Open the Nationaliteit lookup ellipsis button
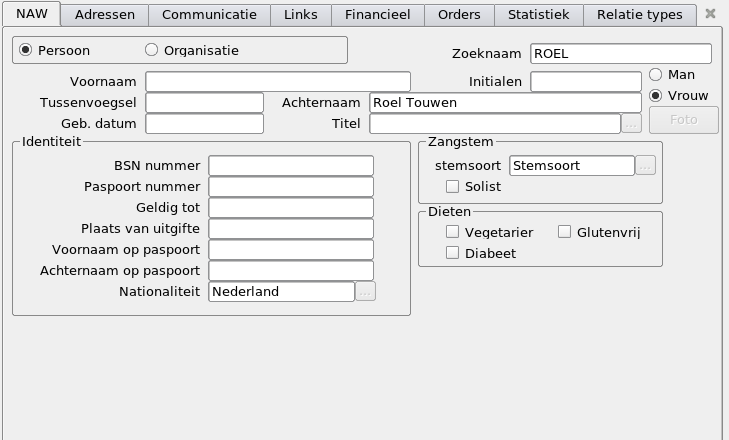Image resolution: width=729 pixels, height=440 pixels. 366,292
